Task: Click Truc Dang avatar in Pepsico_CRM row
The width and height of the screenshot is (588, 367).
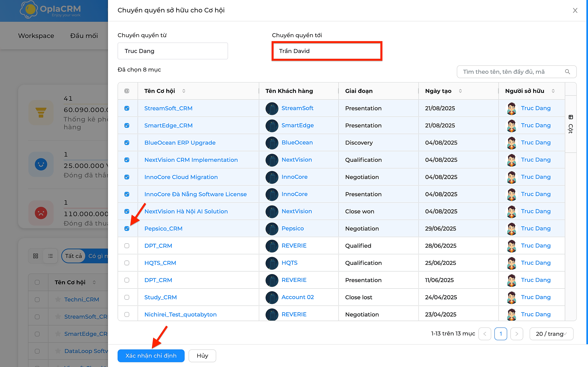Action: (512, 229)
